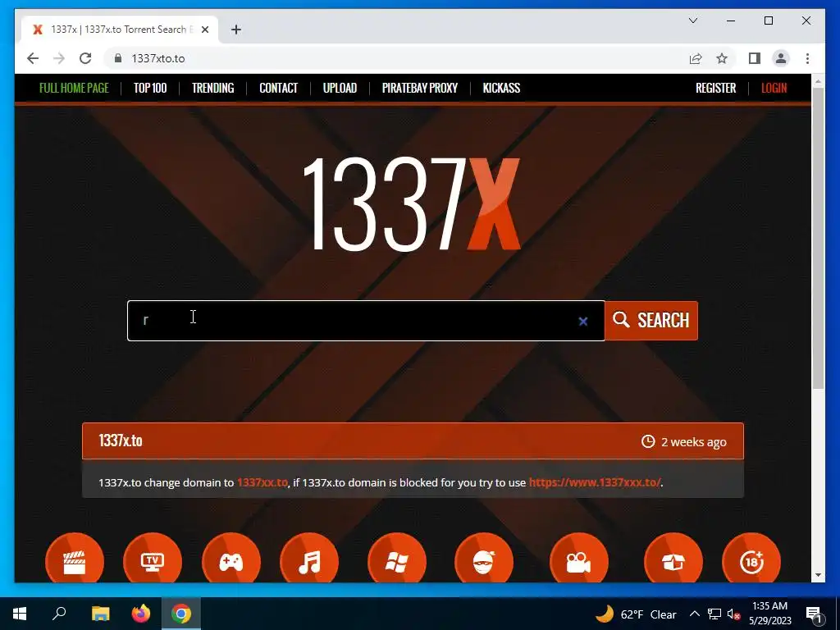Click the red LOGIN link
Image resolution: width=840 pixels, height=630 pixels.
774,88
